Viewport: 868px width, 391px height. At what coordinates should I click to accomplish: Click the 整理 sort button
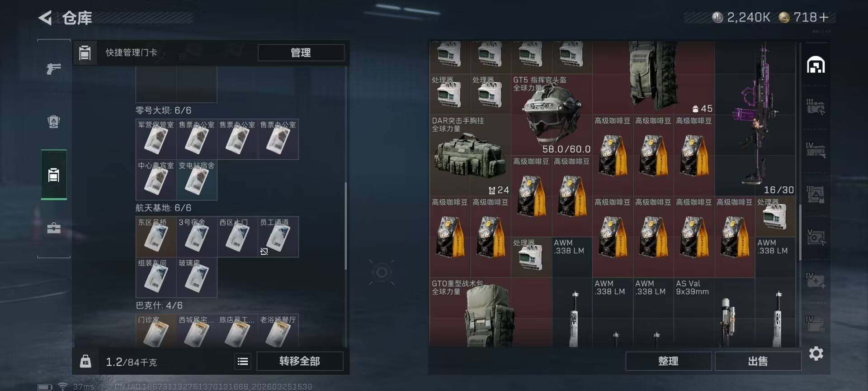pyautogui.click(x=668, y=361)
